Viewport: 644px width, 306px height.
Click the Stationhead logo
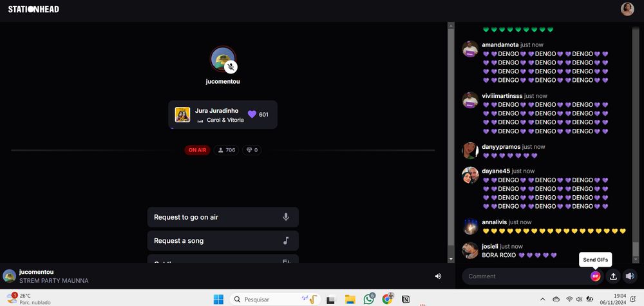(33, 9)
